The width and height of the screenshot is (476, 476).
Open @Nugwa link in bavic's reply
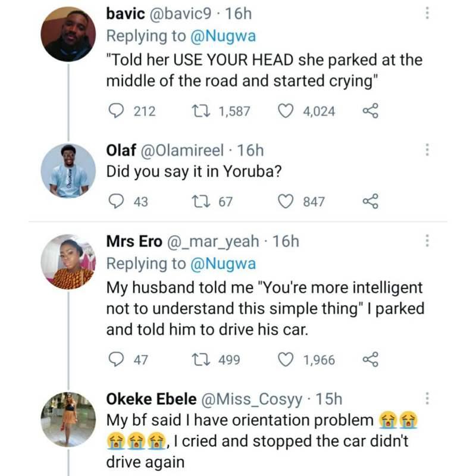click(223, 36)
